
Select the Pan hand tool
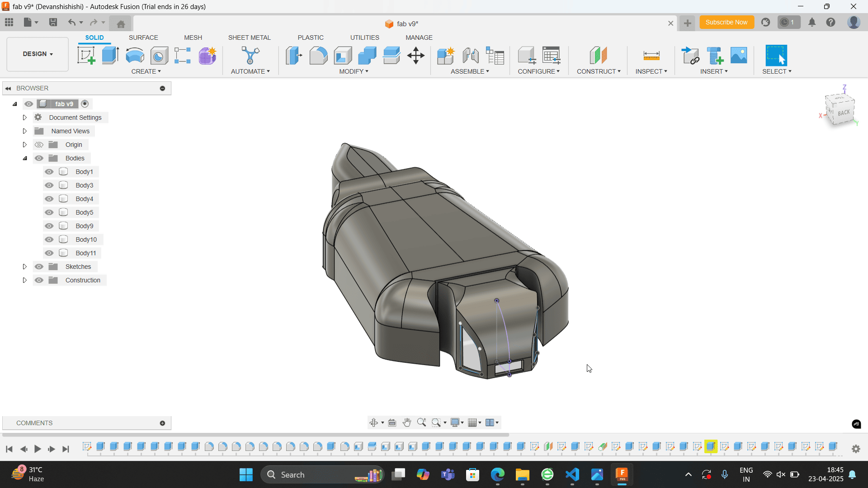coord(407,422)
